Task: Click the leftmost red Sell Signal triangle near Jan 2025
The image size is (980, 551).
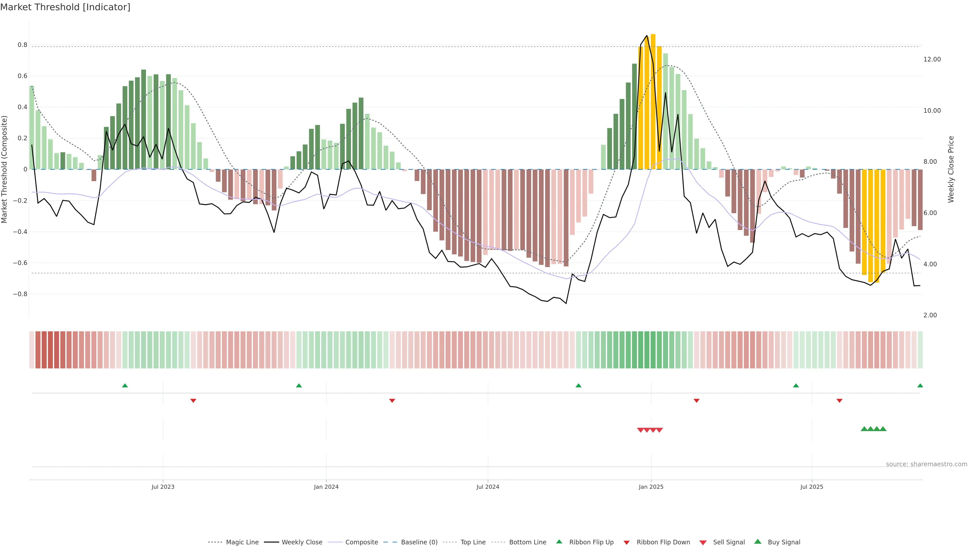Action: [640, 430]
